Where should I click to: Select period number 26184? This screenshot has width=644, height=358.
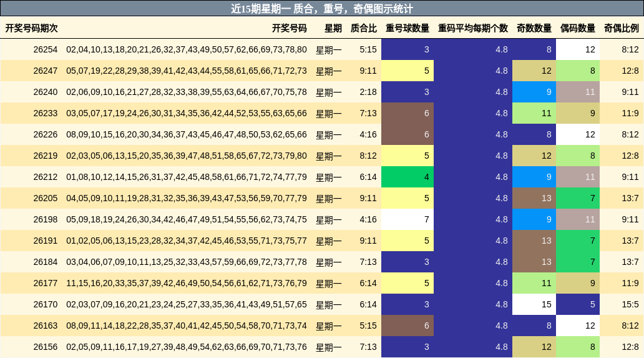[x=46, y=262]
